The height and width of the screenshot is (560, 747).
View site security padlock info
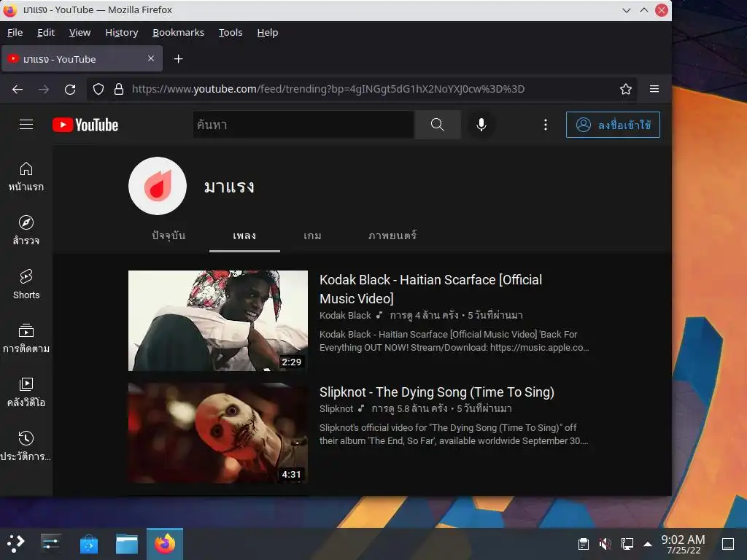pos(119,89)
